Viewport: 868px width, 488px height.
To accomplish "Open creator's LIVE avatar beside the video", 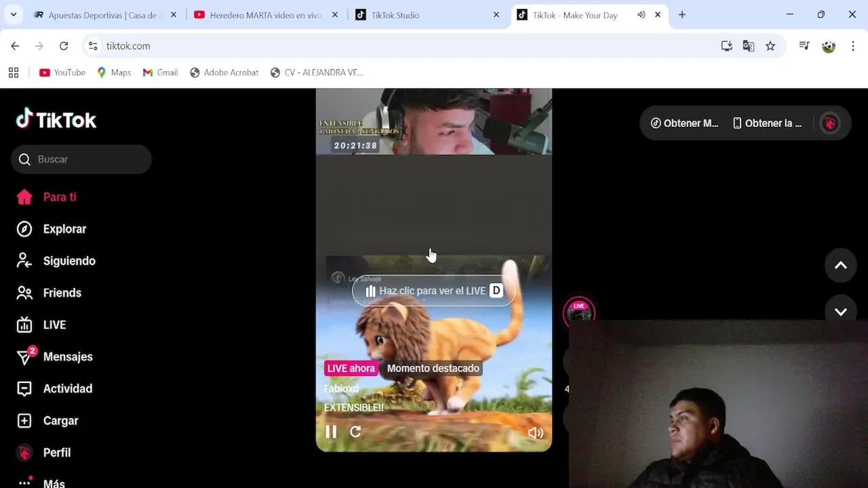I will pyautogui.click(x=579, y=312).
